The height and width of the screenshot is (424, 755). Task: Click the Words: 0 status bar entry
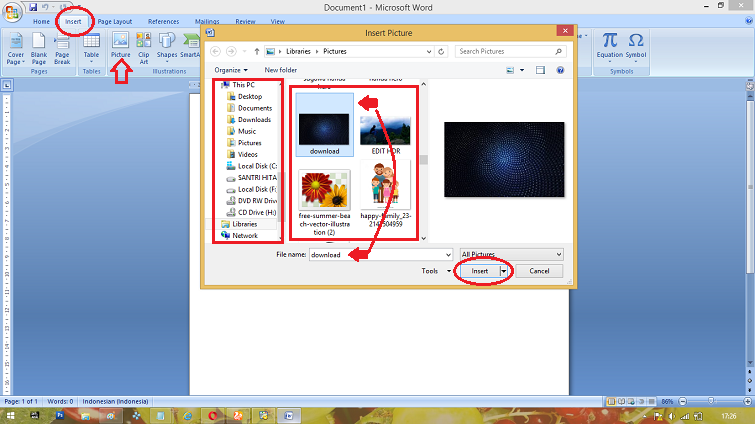(60, 401)
